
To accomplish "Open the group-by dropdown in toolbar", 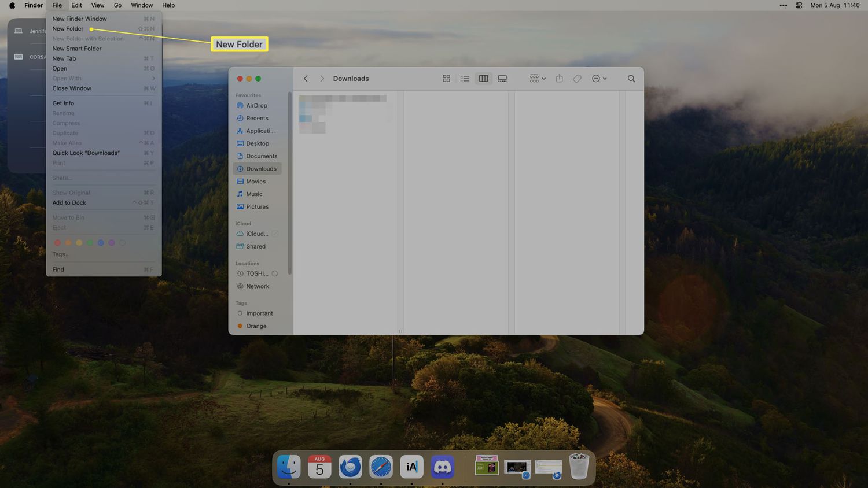I will (x=538, y=79).
